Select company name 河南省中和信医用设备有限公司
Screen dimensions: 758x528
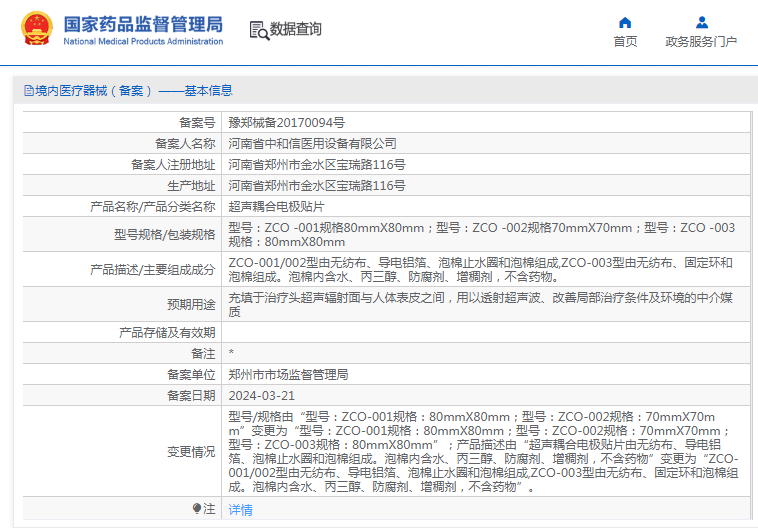point(312,144)
